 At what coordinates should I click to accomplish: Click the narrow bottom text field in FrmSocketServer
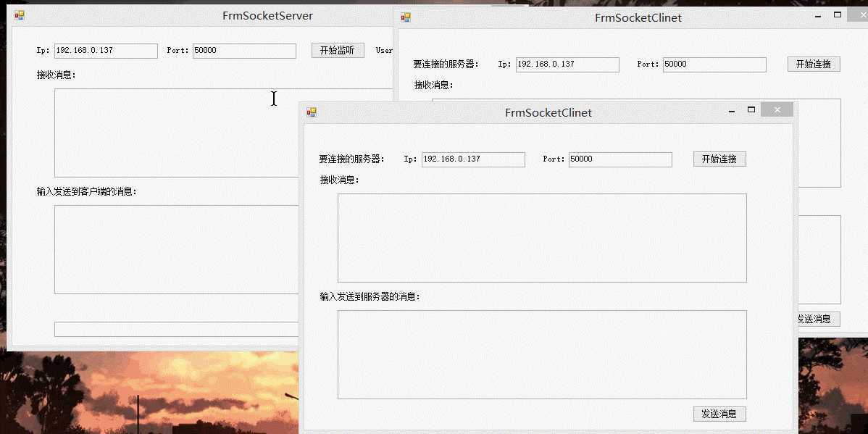[176, 329]
